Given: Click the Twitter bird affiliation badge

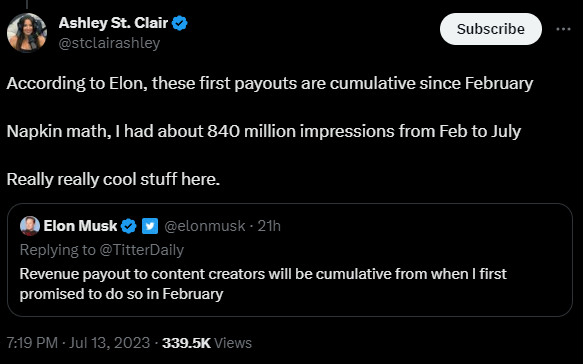Looking at the screenshot, I should point(150,226).
